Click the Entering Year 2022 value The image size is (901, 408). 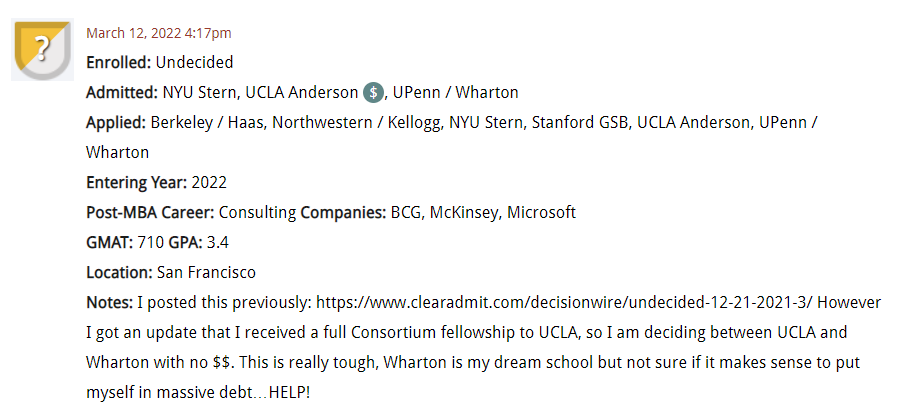[209, 183]
